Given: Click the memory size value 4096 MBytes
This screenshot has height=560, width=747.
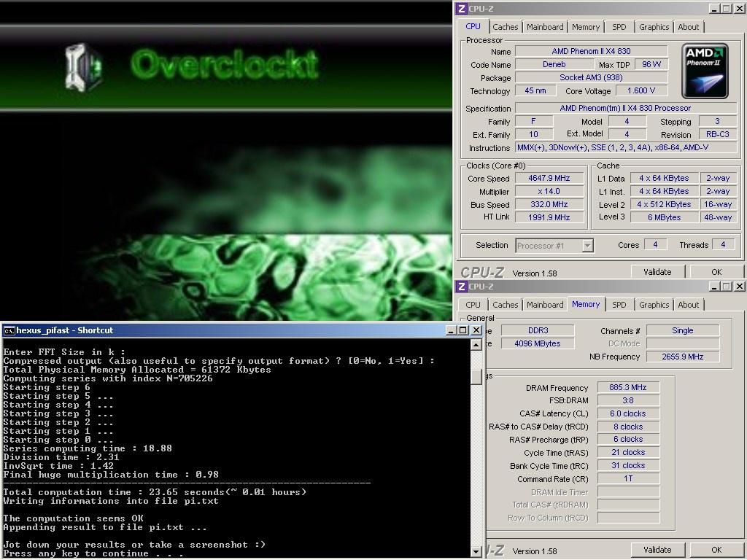Looking at the screenshot, I should tap(538, 344).
